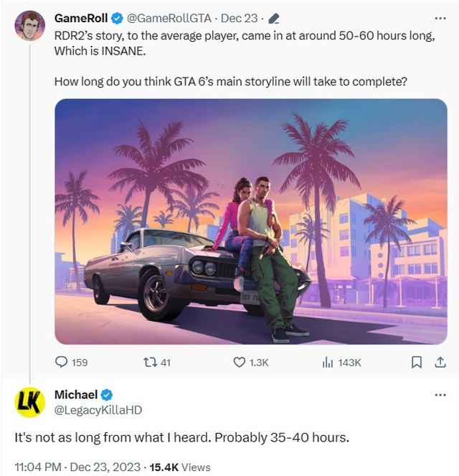Click Michael's display name
Viewport: 459px width, 476px height.
(x=76, y=395)
